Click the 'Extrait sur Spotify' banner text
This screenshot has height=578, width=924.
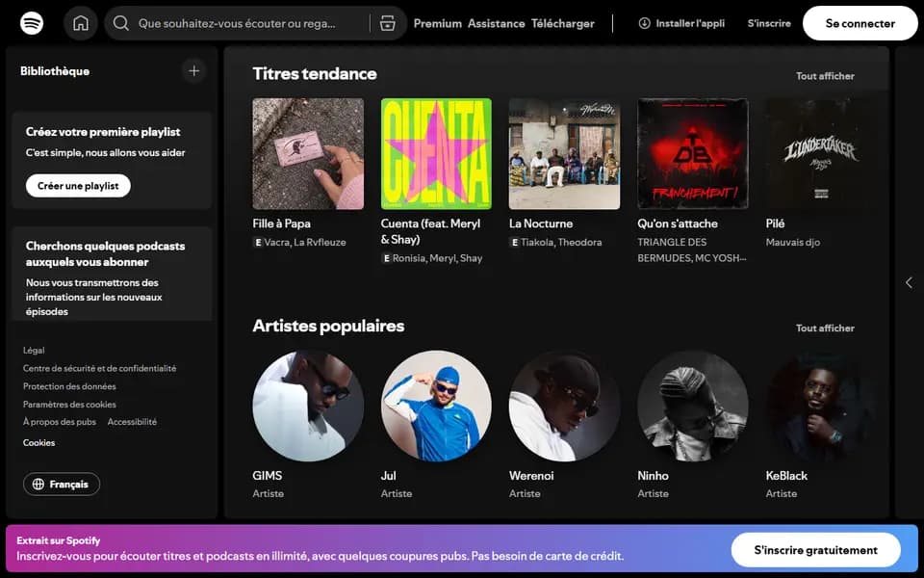pos(59,540)
